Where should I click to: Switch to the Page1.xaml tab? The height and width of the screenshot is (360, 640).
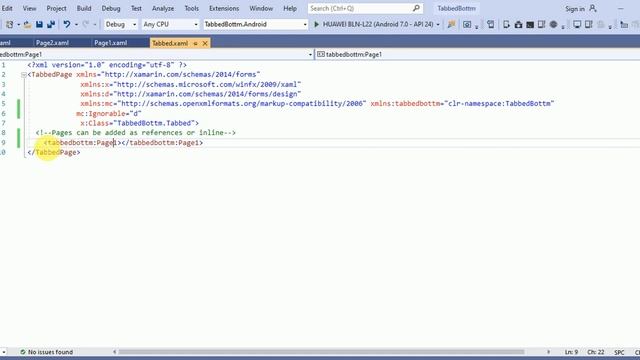[111, 43]
